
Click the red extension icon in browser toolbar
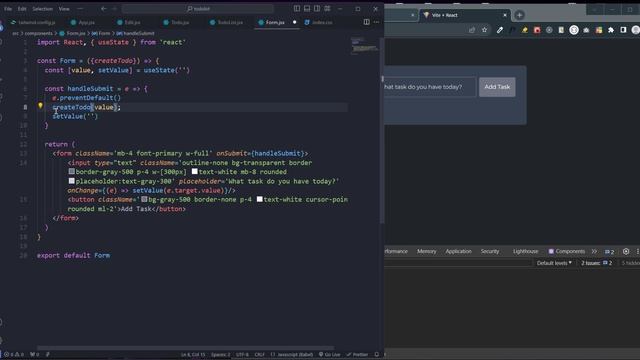coord(537,30)
